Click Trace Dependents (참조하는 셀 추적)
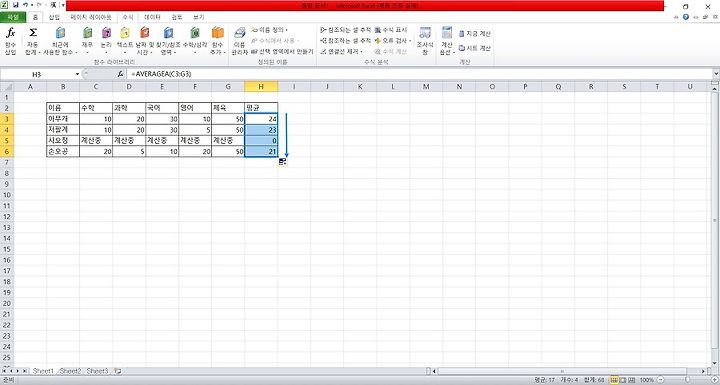Viewport: 720px width, 385px height. point(345,41)
